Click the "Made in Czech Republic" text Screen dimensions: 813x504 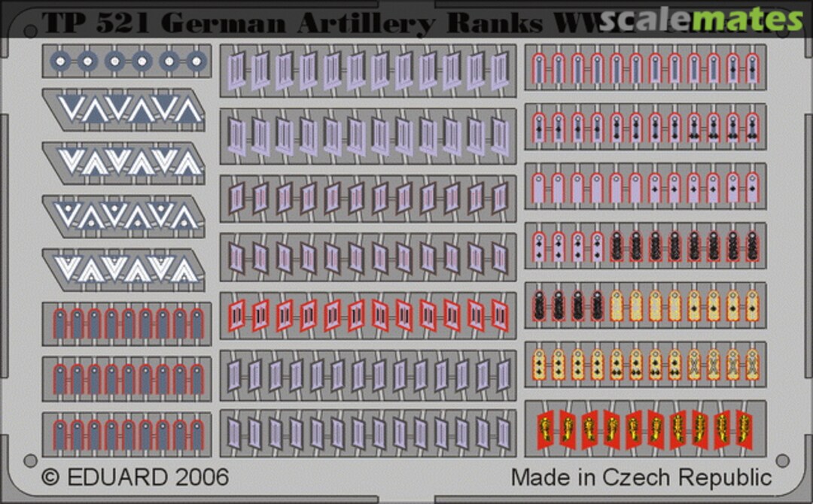(x=641, y=478)
